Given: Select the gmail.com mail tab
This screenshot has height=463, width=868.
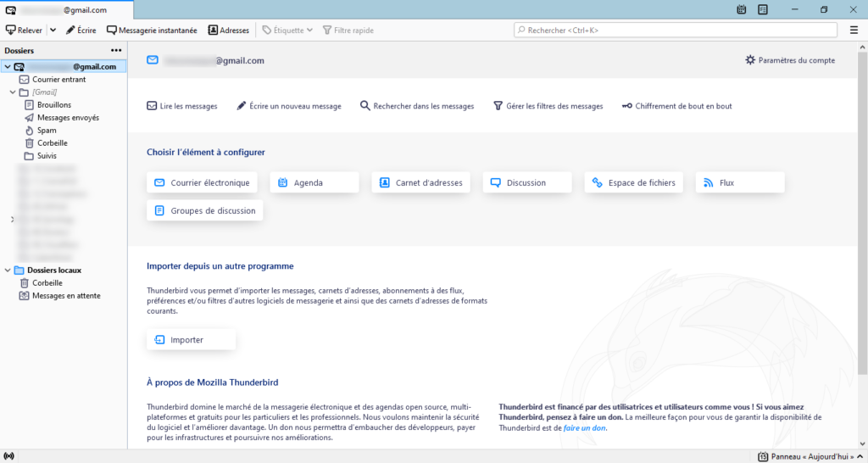Looking at the screenshot, I should click(66, 10).
